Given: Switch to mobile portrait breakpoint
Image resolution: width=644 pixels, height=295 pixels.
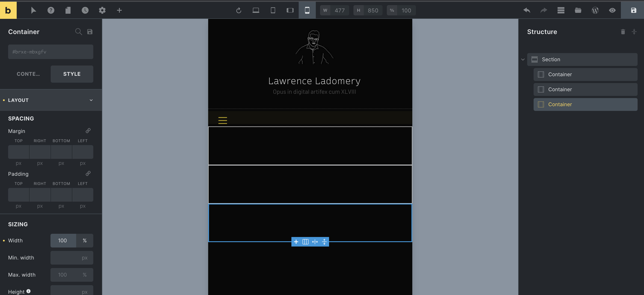Looking at the screenshot, I should click(x=307, y=10).
